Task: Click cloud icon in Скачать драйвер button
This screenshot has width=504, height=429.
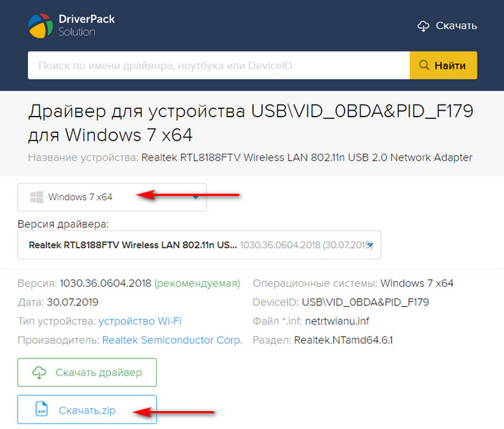Action: pos(39,373)
